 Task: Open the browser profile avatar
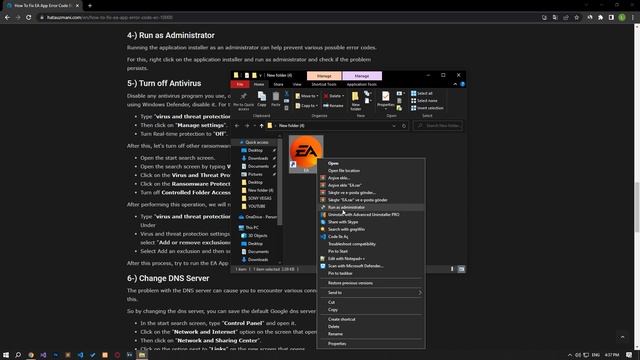point(622,18)
